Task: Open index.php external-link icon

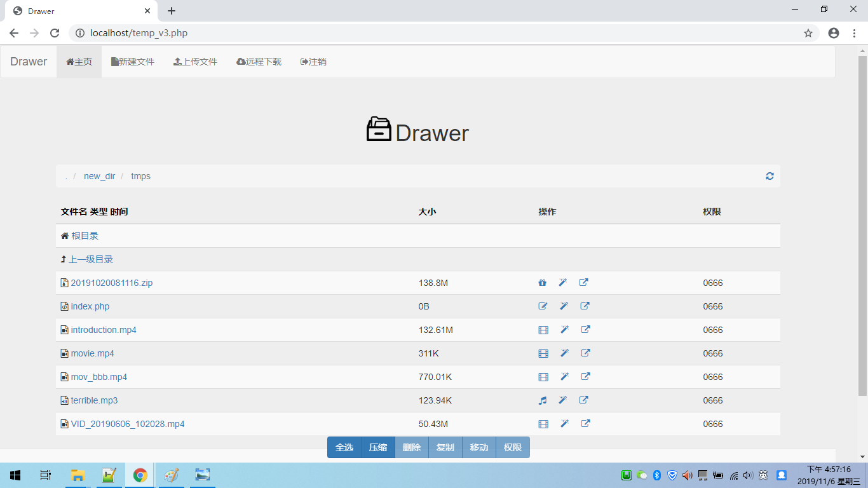Action: [585, 306]
